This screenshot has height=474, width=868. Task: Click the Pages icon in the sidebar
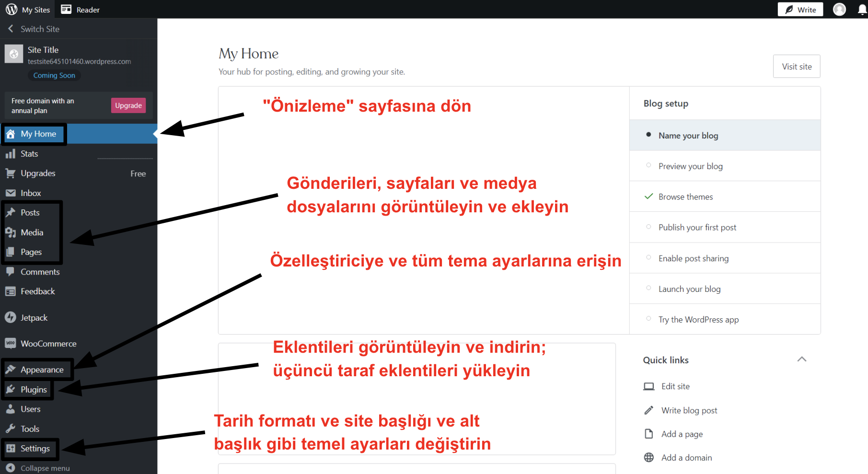11,252
